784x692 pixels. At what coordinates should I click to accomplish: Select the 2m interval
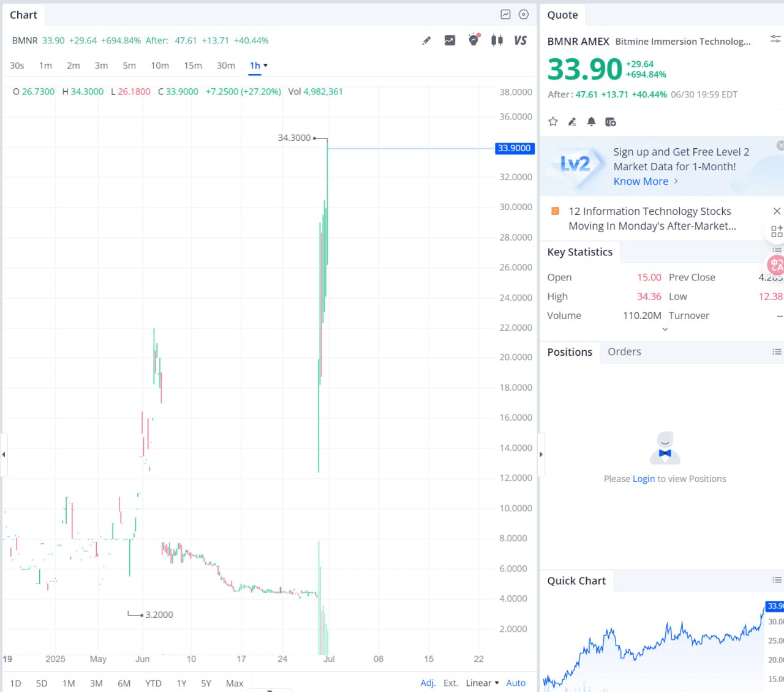point(73,66)
